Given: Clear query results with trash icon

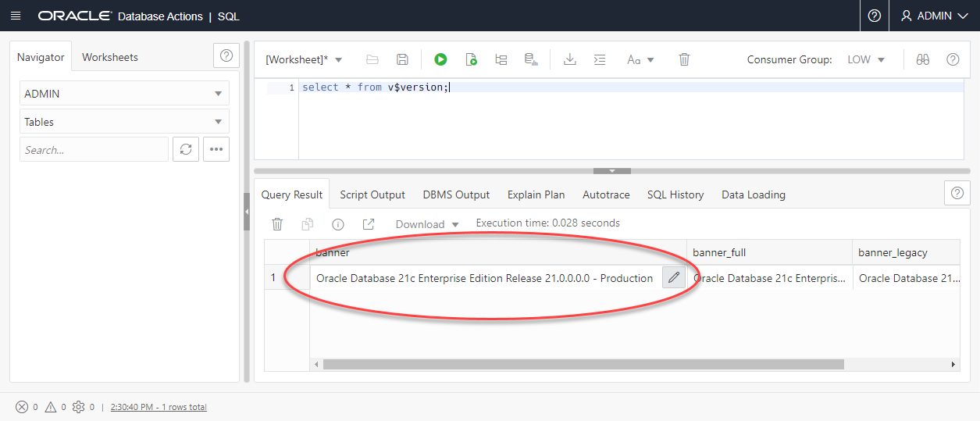Looking at the screenshot, I should coord(277,224).
